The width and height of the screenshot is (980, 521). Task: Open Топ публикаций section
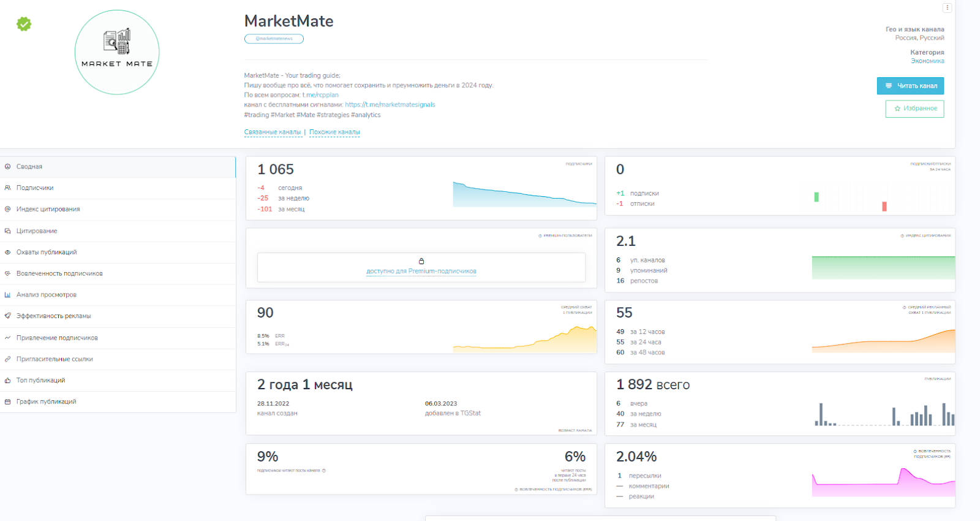click(x=118, y=381)
